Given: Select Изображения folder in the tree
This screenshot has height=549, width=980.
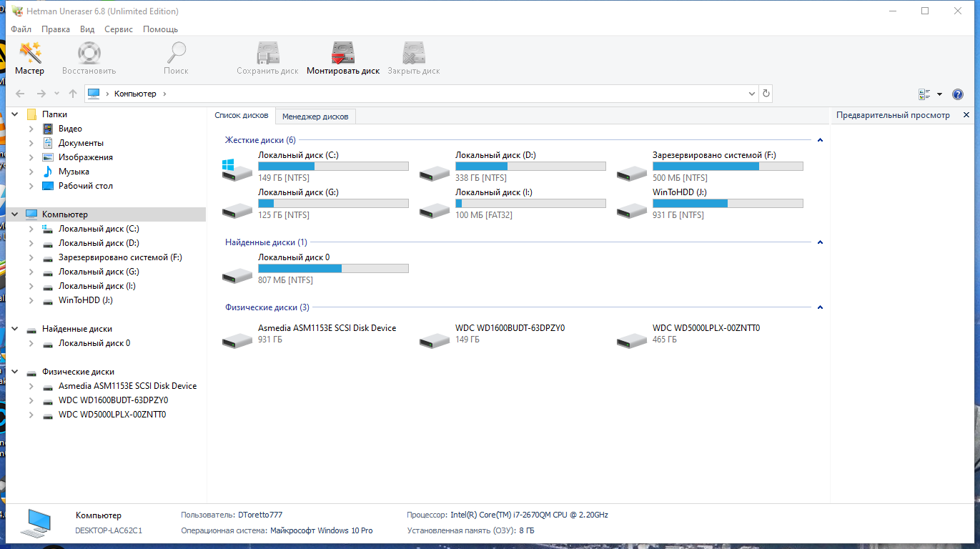Looking at the screenshot, I should [x=85, y=157].
